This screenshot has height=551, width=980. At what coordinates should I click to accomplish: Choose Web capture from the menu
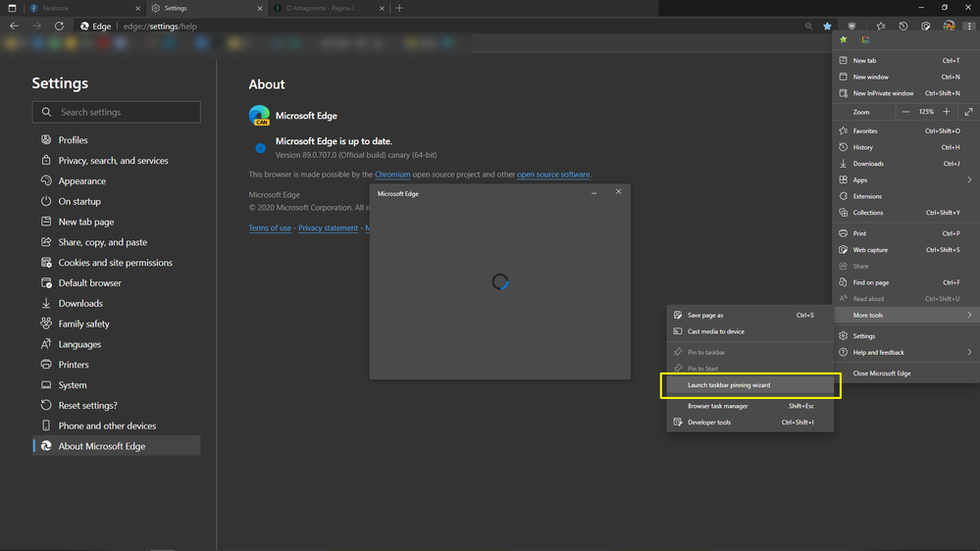click(x=906, y=249)
